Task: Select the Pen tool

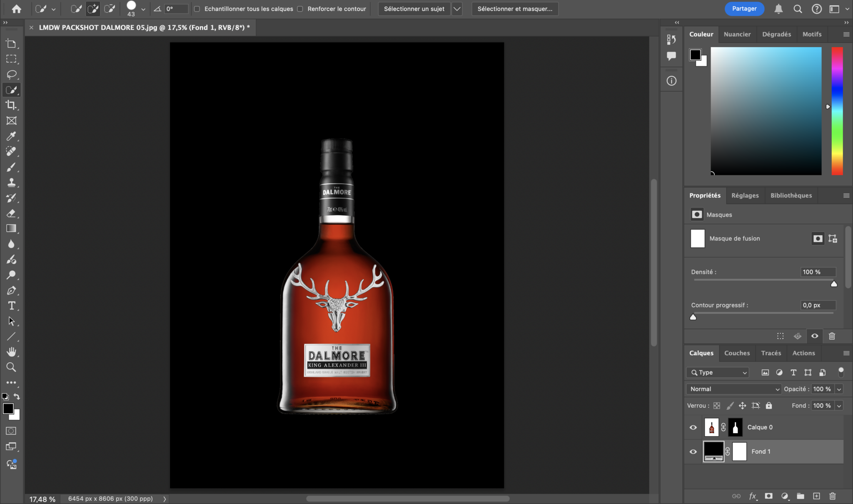Action: click(11, 290)
